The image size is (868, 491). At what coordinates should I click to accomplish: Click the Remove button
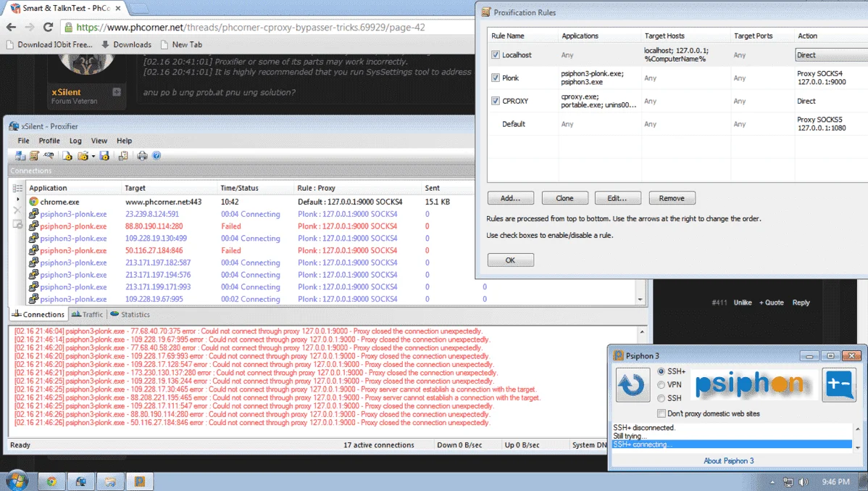[672, 199]
